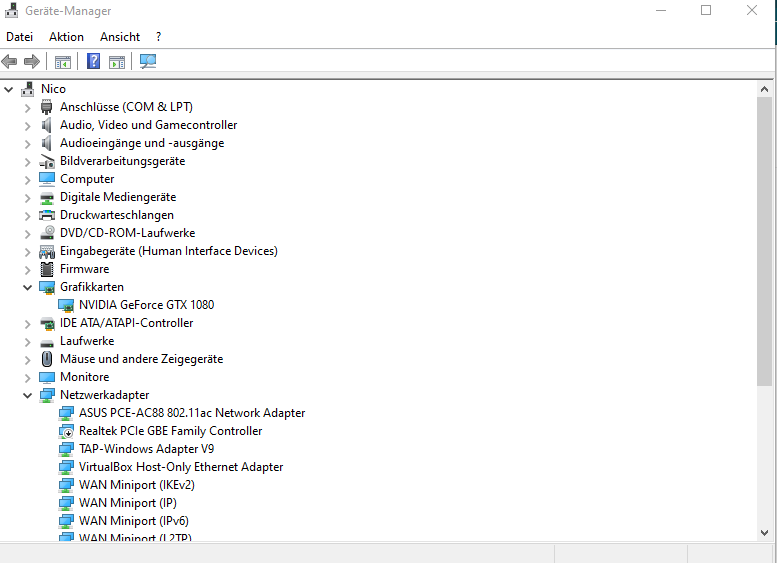
Task: Select WAN Miniport (IPv6)
Action: (x=134, y=521)
